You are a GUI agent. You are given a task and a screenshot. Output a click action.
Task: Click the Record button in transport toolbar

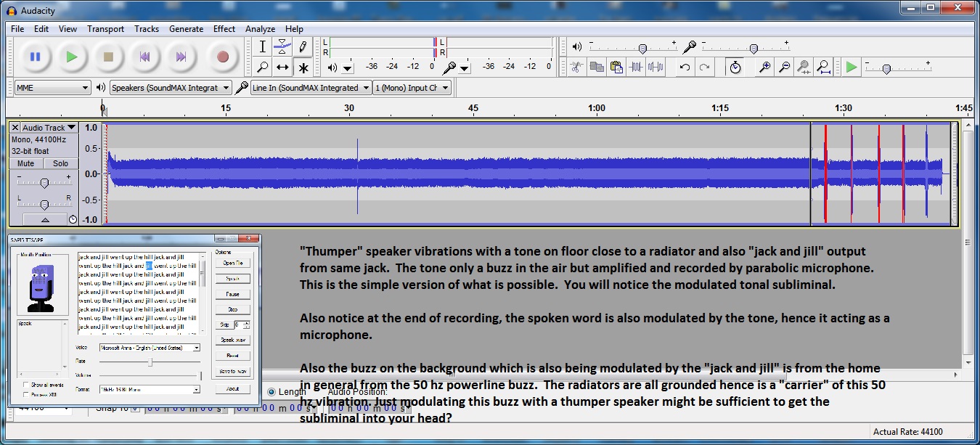[x=222, y=57]
